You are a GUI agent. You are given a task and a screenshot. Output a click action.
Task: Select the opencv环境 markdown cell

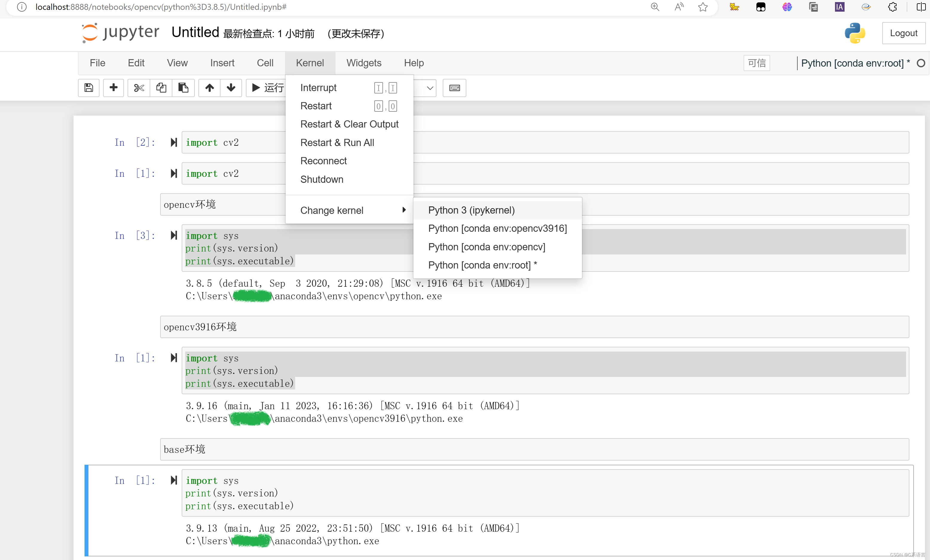tap(534, 205)
